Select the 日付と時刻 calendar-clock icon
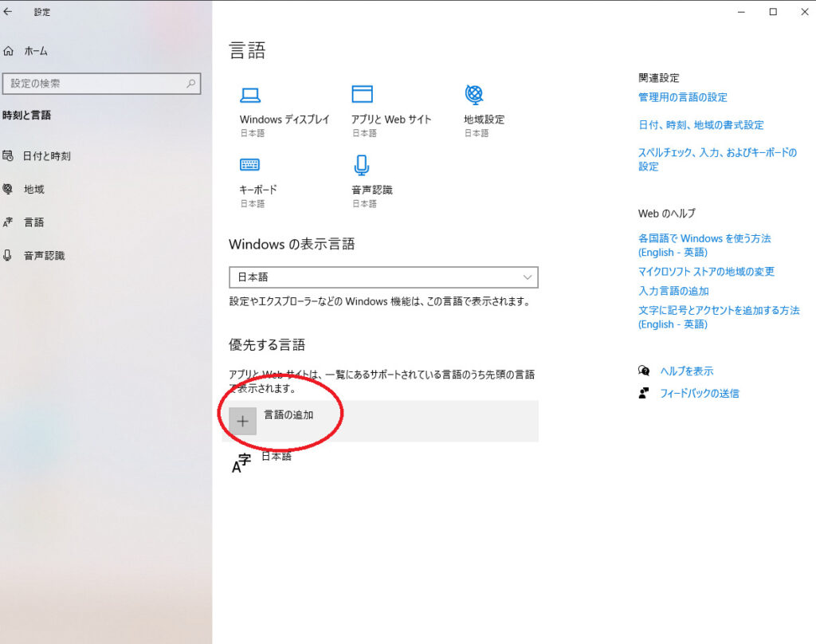Image resolution: width=816 pixels, height=644 pixels. point(8,155)
